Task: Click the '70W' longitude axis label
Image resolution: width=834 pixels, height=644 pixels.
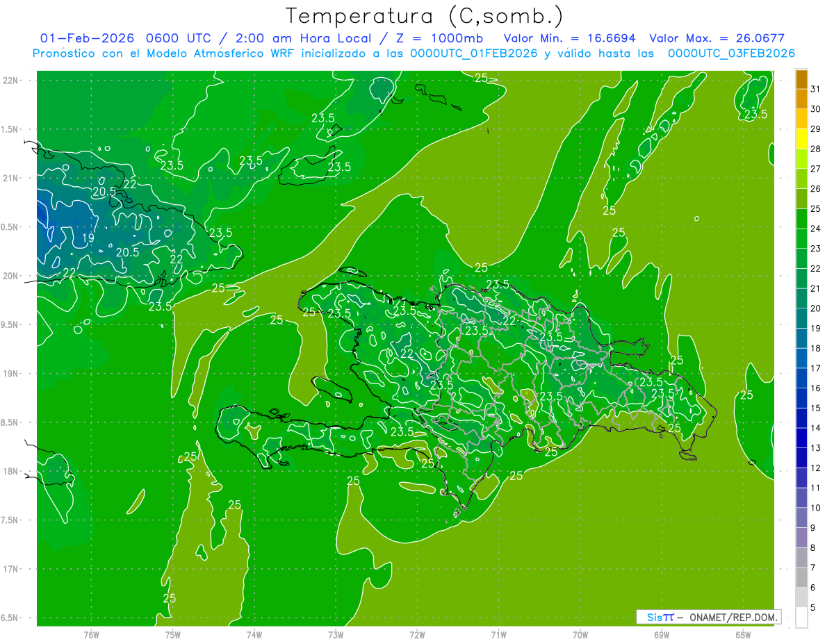Action: 580,635
